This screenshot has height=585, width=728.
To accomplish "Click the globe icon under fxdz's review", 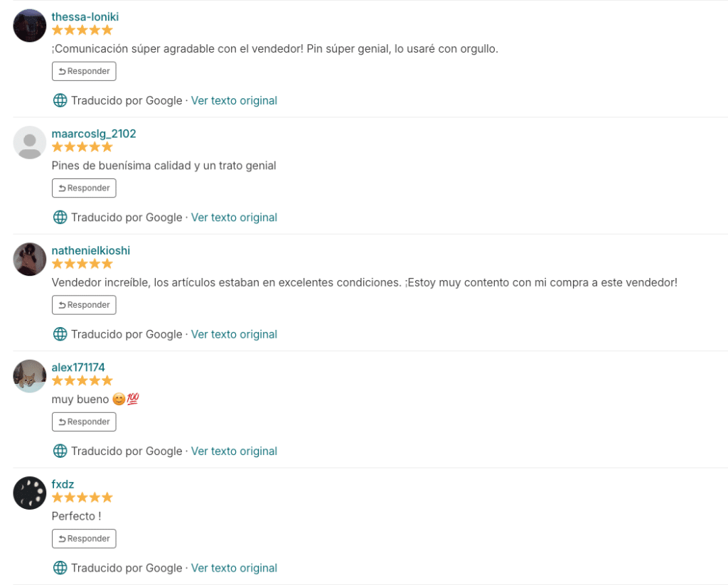I will [x=60, y=568].
